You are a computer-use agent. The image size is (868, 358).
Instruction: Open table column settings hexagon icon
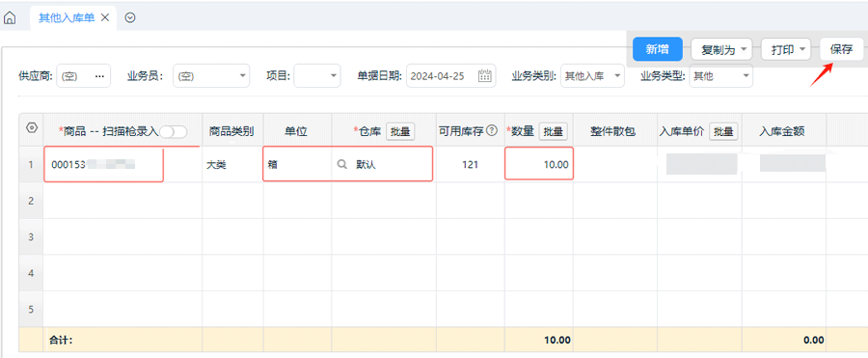pos(32,128)
